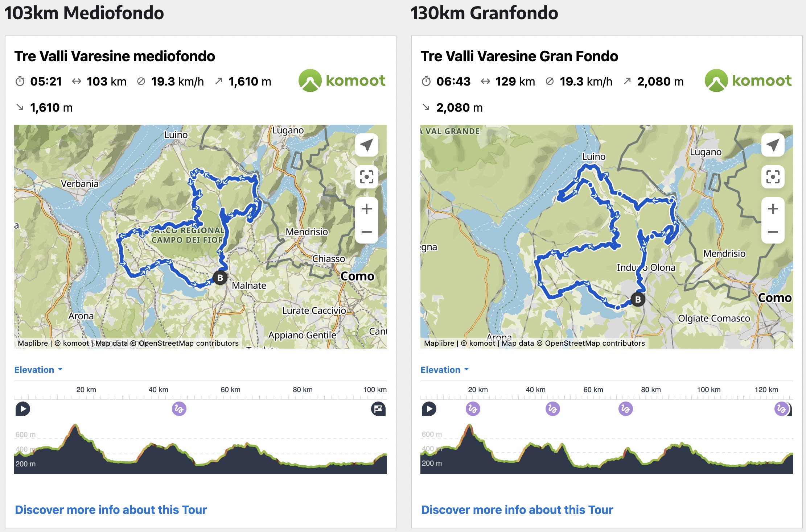Expand Elevation dropdown in Gran Fondo card
This screenshot has height=532, width=806.
(x=444, y=370)
